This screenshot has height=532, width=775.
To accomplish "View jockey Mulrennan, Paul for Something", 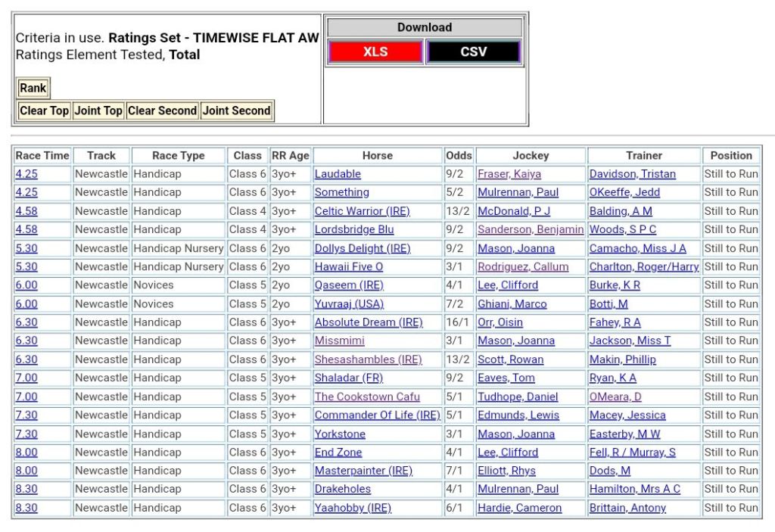I will (518, 192).
